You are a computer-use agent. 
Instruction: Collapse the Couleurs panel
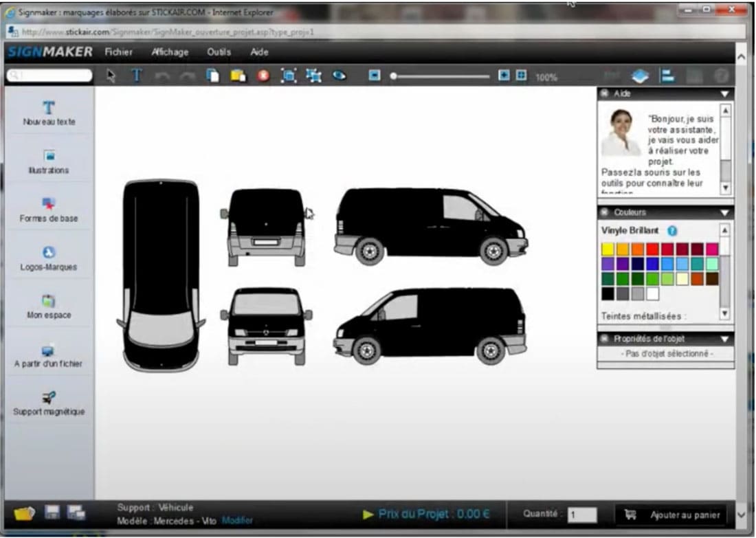(724, 213)
